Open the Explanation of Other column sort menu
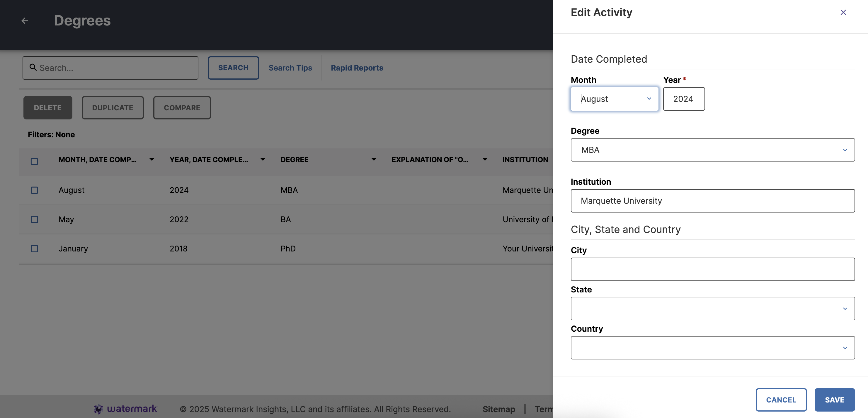This screenshot has height=418, width=868. [x=485, y=160]
